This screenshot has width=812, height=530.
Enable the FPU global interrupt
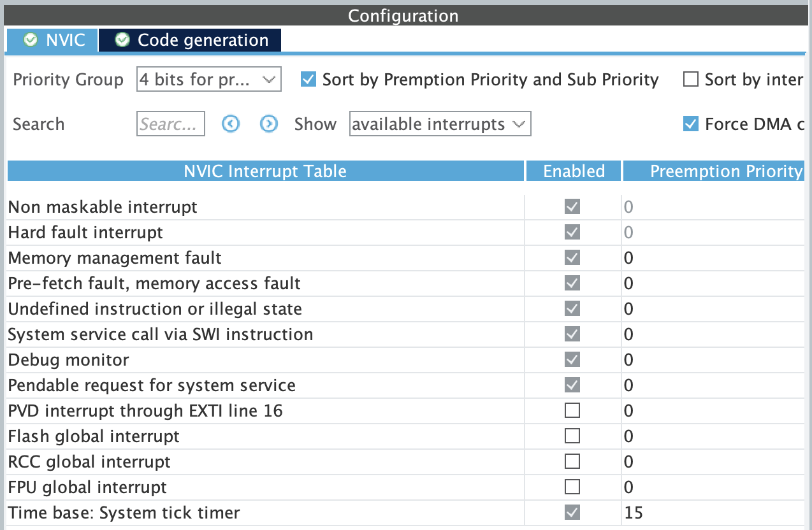click(572, 487)
